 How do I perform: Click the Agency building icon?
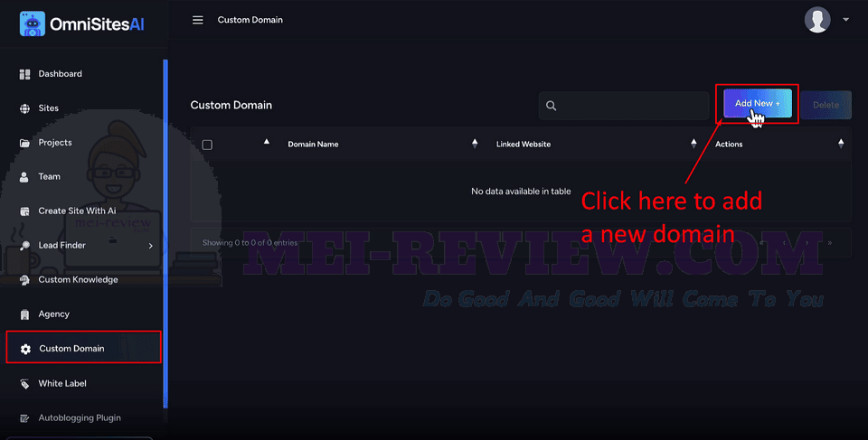(x=24, y=314)
